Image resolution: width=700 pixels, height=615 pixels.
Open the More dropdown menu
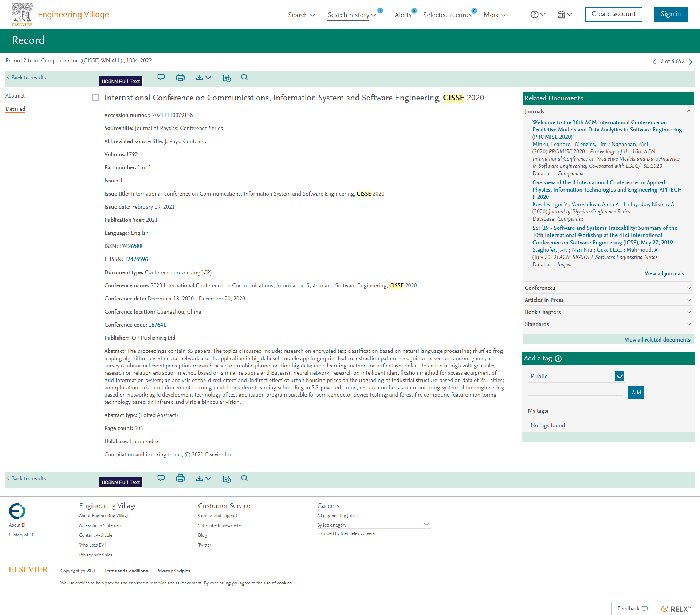495,15
